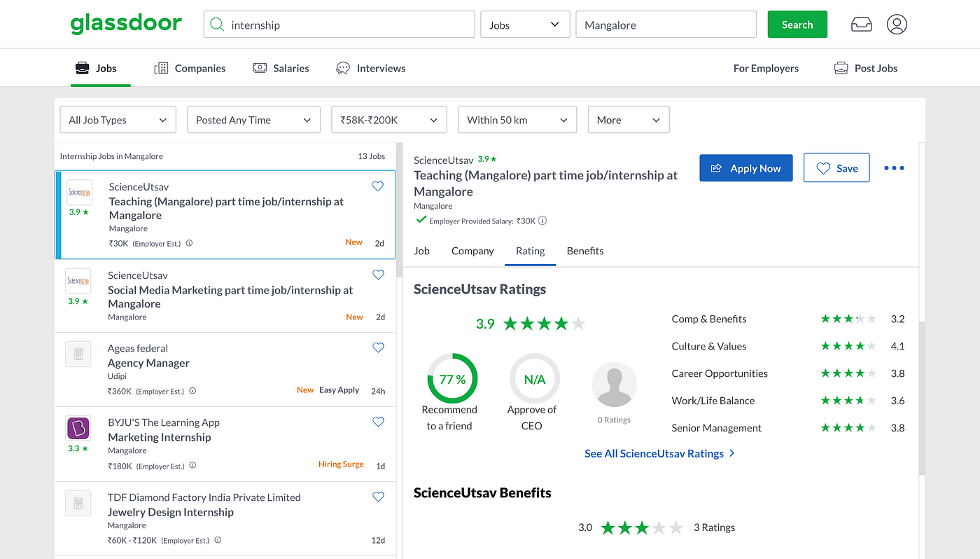
Task: Switch to the Rating detail tab
Action: click(x=530, y=251)
